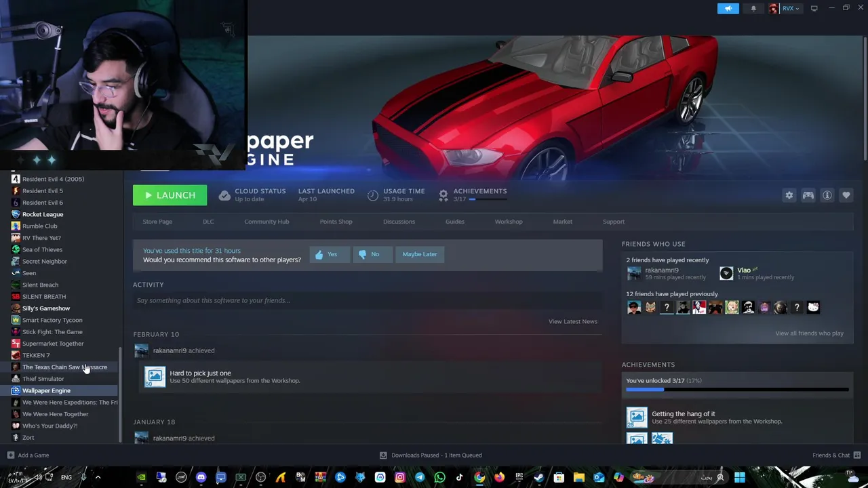The width and height of the screenshot is (868, 488).
Task: Click the cloud status icon
Action: 224,195
